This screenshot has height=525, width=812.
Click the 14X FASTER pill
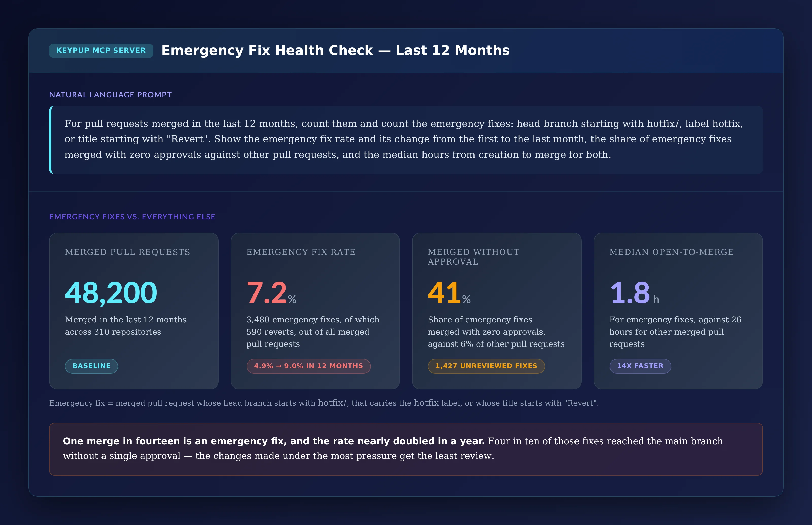pos(640,366)
